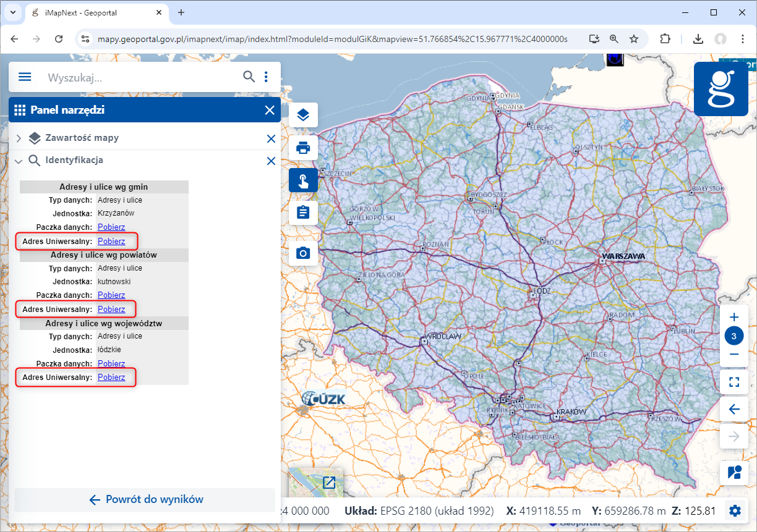Download the Krzyżanów Paczka danych via Pobierz
This screenshot has height=532, width=757.
coord(111,227)
